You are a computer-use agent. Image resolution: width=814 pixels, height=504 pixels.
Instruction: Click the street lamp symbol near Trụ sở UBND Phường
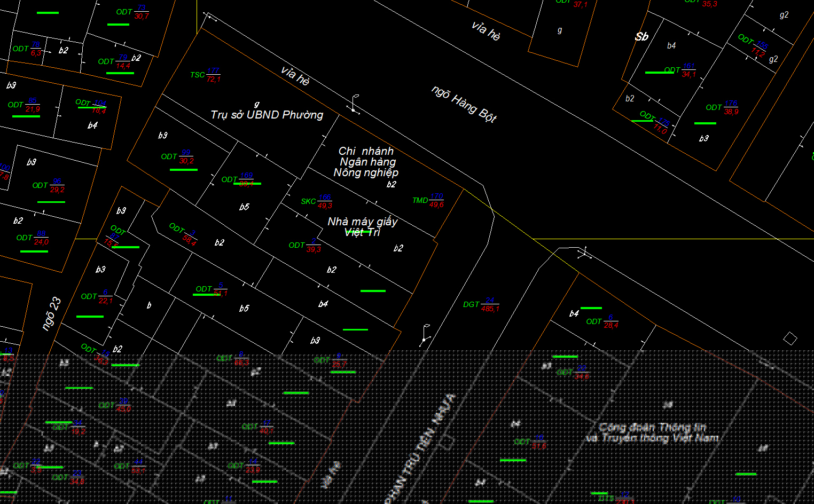(354, 104)
